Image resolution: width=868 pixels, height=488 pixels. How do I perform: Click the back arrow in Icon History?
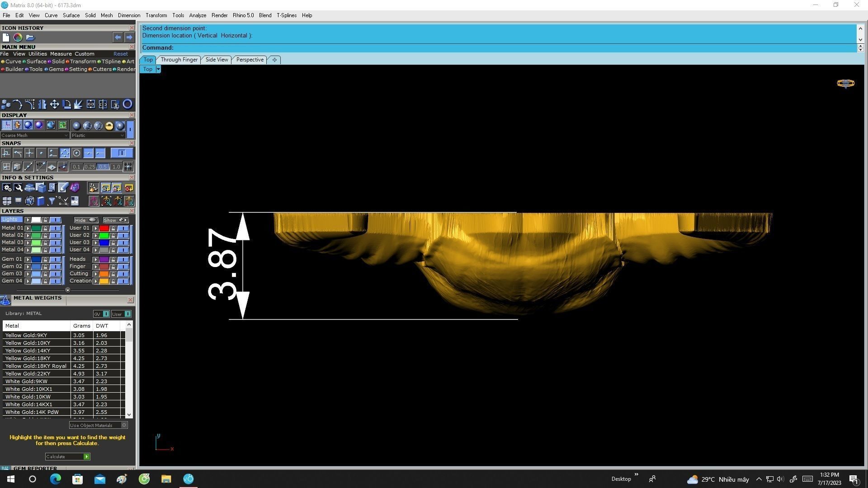tap(118, 38)
